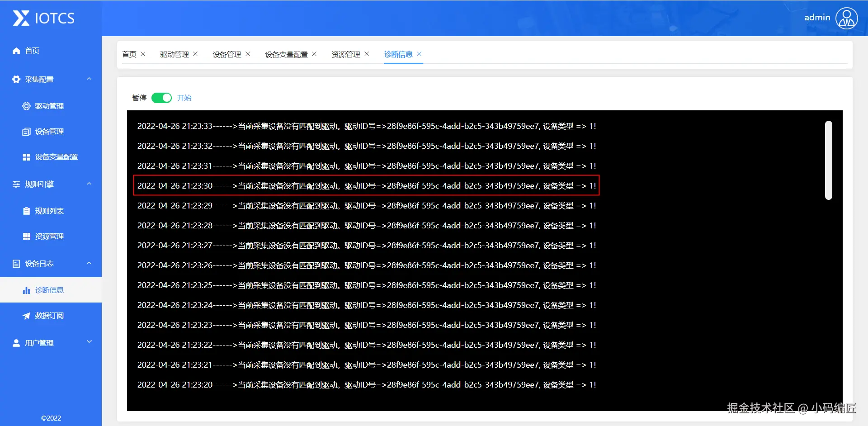
Task: Click the 数据订阅 paper plane icon
Action: coord(27,316)
